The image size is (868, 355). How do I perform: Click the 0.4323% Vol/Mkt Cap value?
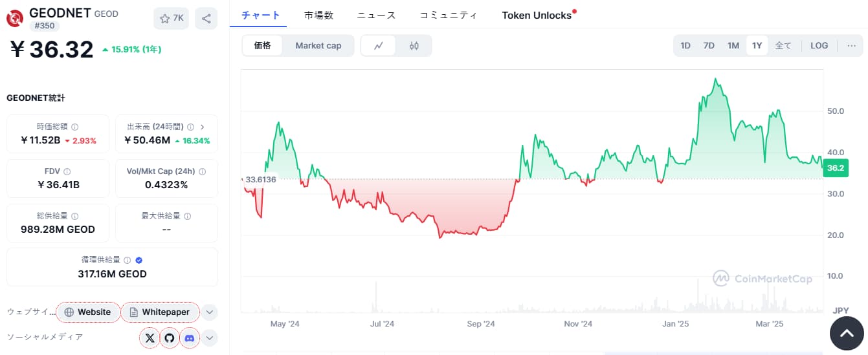pyautogui.click(x=166, y=185)
